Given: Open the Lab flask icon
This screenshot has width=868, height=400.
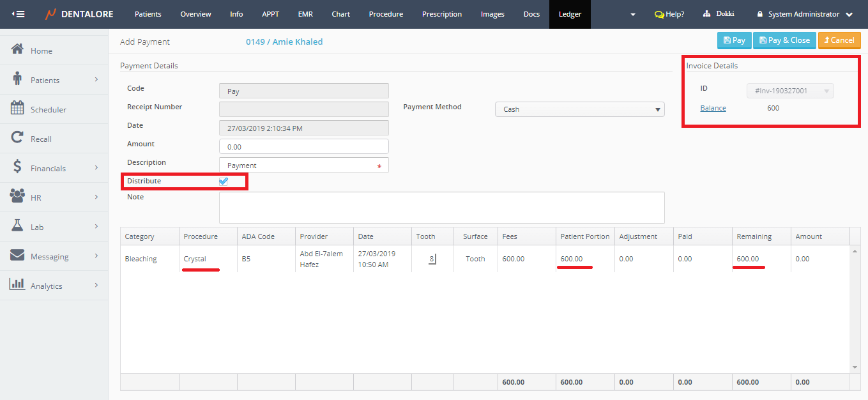Looking at the screenshot, I should tap(18, 226).
